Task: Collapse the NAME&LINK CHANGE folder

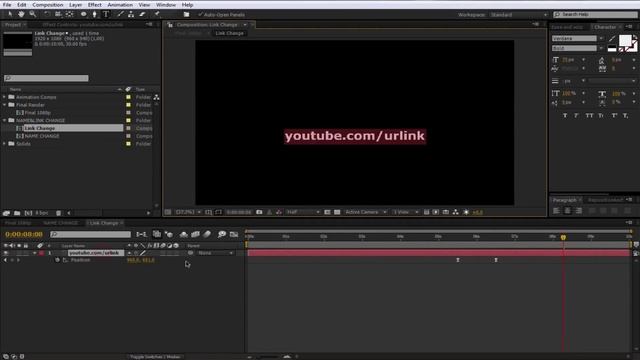Action: point(4,120)
